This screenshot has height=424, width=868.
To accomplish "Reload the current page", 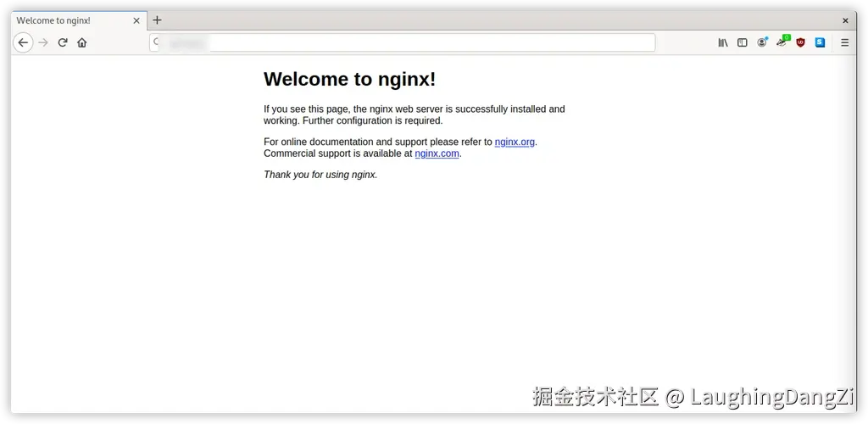I will [63, 42].
